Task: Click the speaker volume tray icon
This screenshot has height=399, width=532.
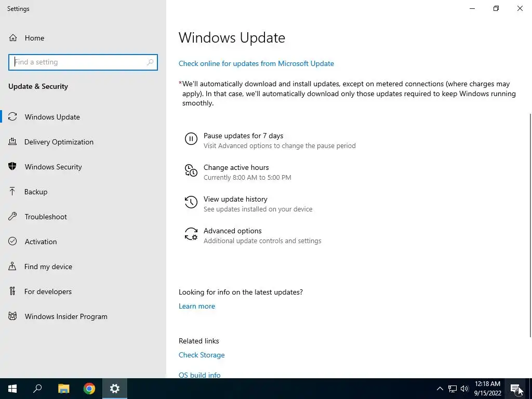Action: (464, 389)
